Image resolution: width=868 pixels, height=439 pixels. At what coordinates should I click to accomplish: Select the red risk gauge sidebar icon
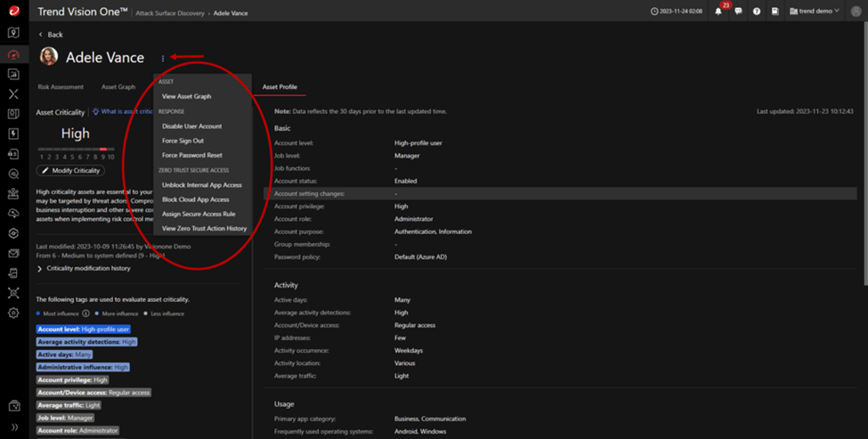14,54
